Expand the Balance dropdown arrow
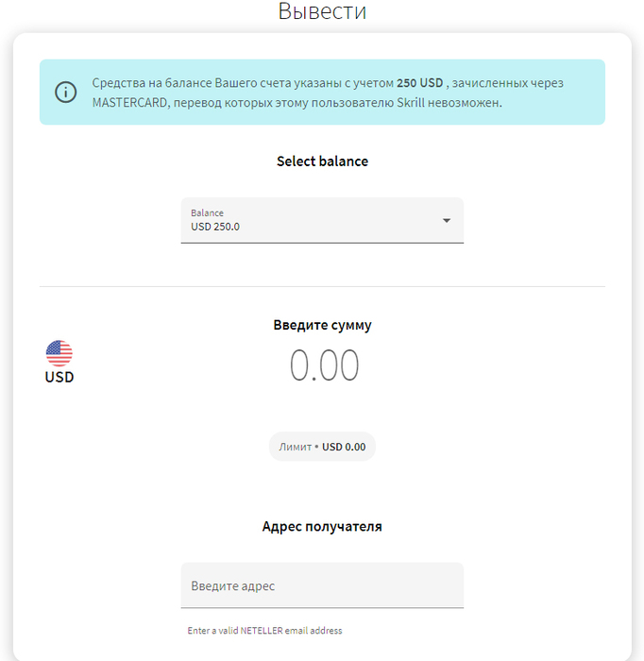Image resolution: width=644 pixels, height=661 pixels. coord(447,220)
